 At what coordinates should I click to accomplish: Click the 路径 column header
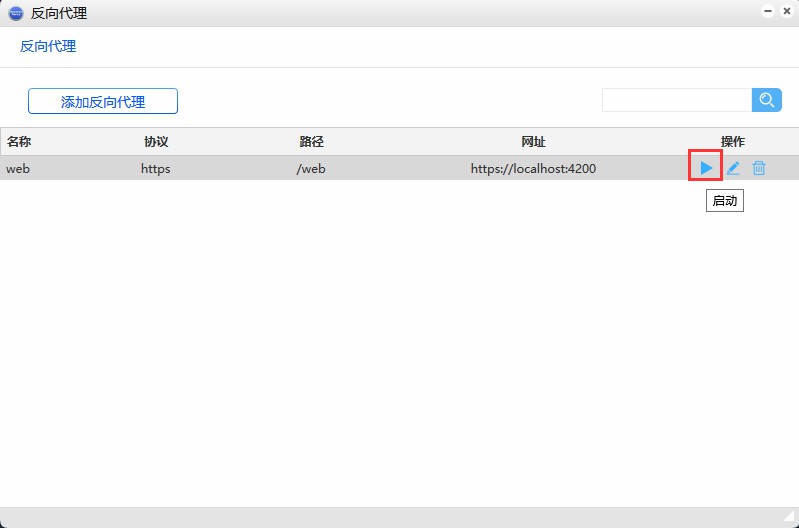pyautogui.click(x=311, y=142)
